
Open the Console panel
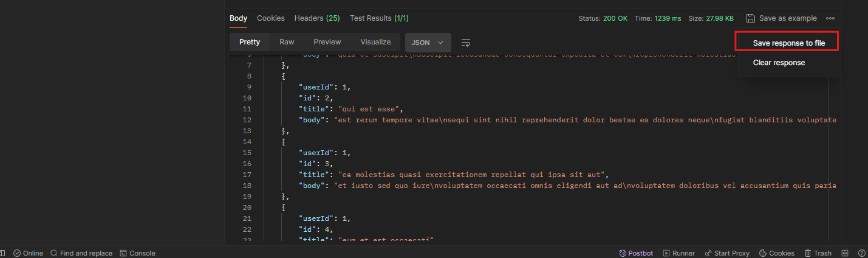click(137, 253)
